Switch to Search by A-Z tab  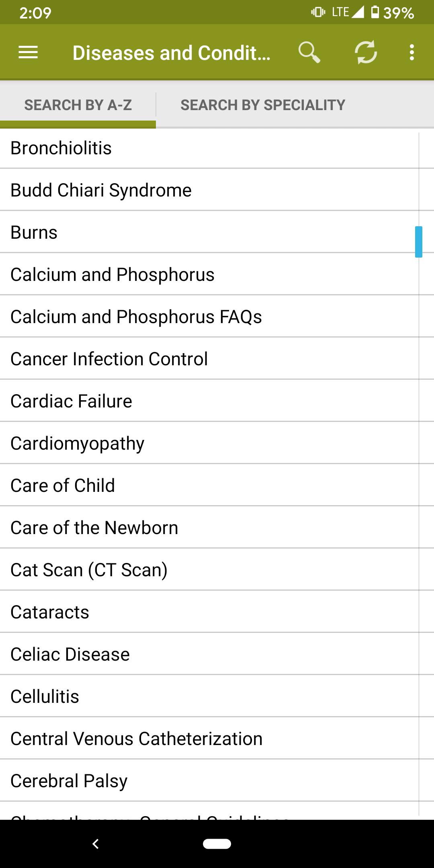click(78, 105)
